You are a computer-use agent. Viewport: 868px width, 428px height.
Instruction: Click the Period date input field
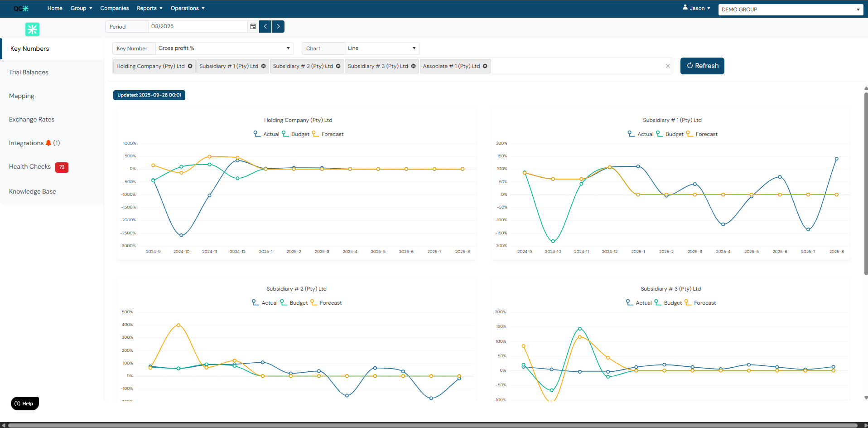tap(198, 27)
